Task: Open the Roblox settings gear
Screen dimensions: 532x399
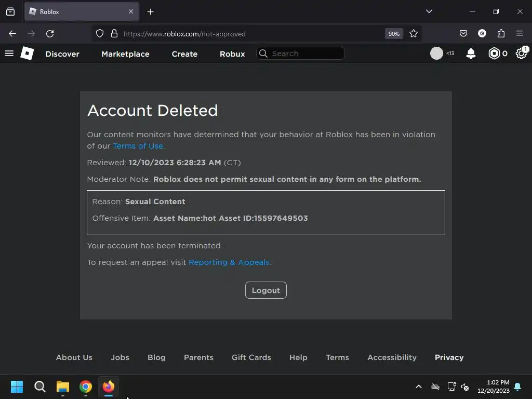Action: (x=522, y=54)
